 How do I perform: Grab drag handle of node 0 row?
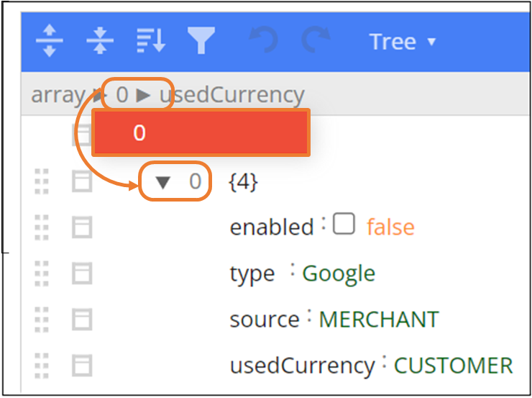click(42, 181)
